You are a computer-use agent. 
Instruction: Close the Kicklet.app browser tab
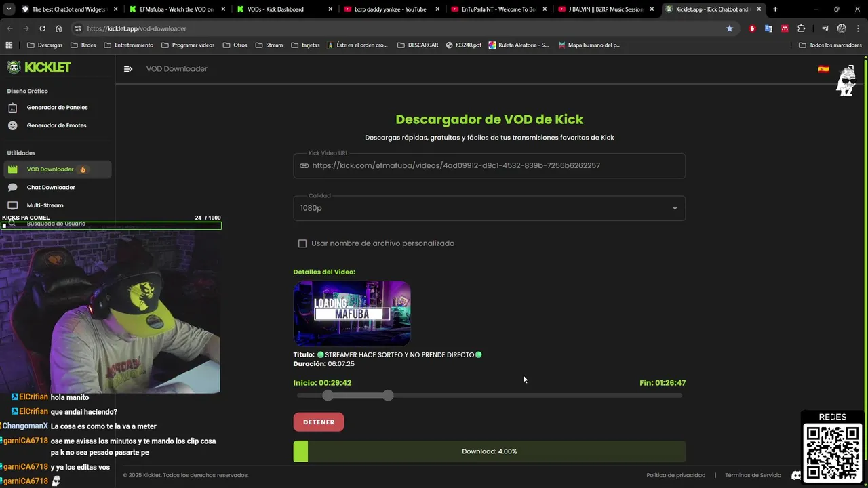click(x=758, y=9)
